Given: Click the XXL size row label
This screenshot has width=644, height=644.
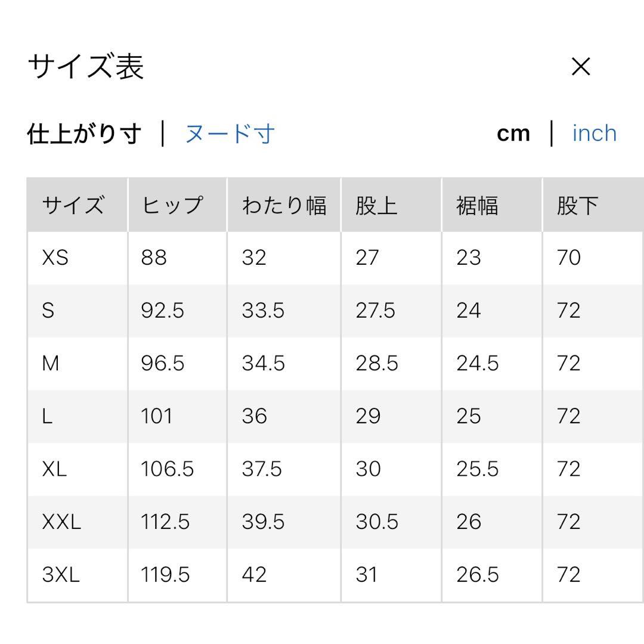Looking at the screenshot, I should click(x=61, y=522).
